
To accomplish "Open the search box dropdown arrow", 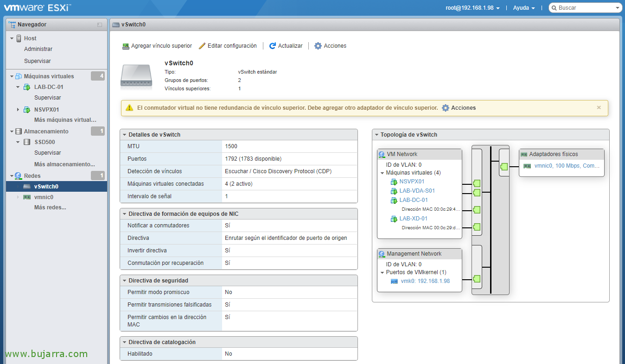I will [x=617, y=8].
